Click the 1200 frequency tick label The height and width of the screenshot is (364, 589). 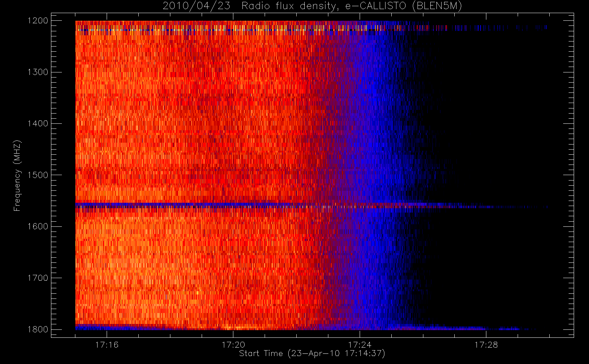38,21
